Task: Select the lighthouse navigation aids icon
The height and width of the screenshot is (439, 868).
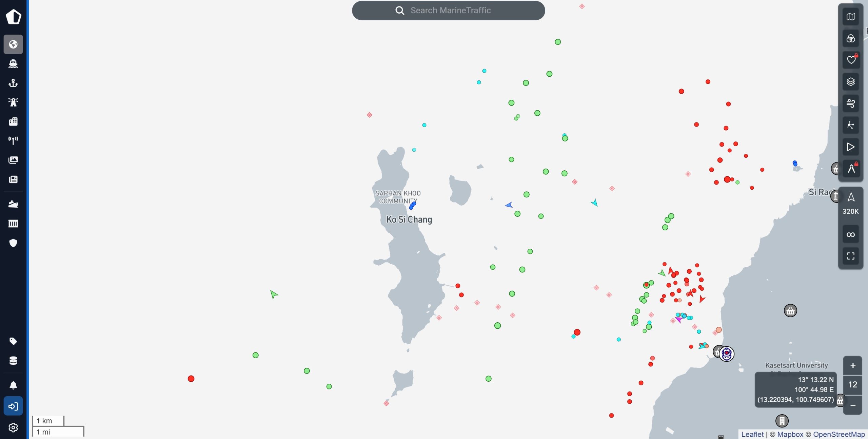Action: pos(13,102)
